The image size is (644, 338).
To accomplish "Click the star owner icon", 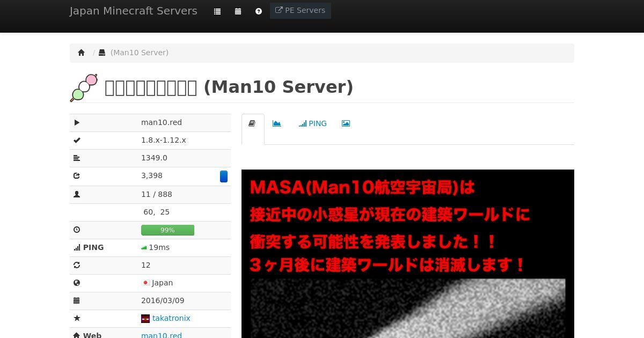I will 77,318.
